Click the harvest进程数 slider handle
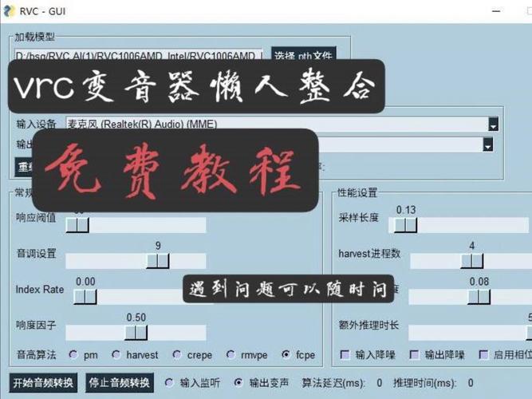The image size is (532, 399). [x=472, y=261]
